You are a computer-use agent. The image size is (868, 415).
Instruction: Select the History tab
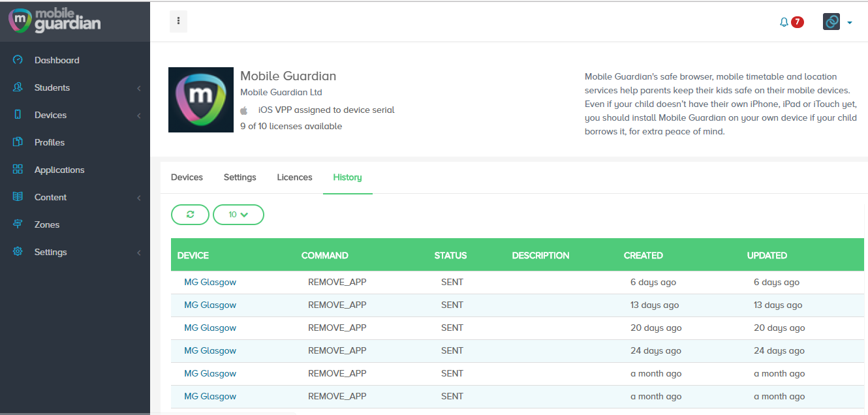click(347, 177)
